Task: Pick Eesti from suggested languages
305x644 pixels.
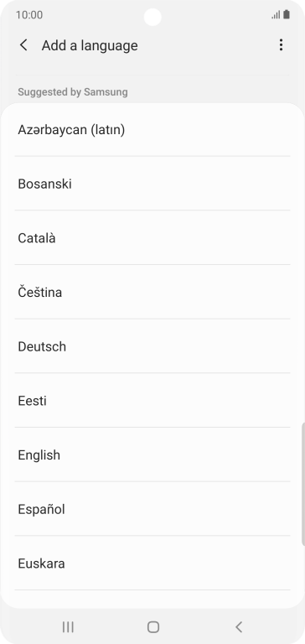Action: (152, 401)
